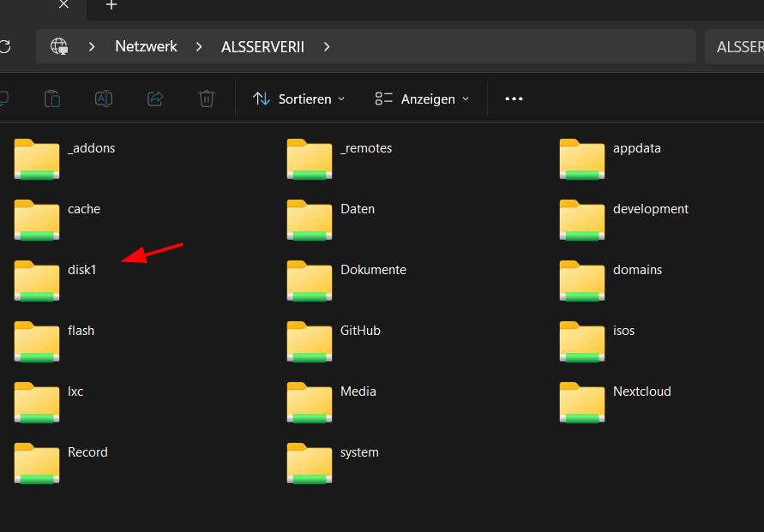Click the Delete trash icon in toolbar
Image resolution: width=764 pixels, height=532 pixels.
coord(207,99)
